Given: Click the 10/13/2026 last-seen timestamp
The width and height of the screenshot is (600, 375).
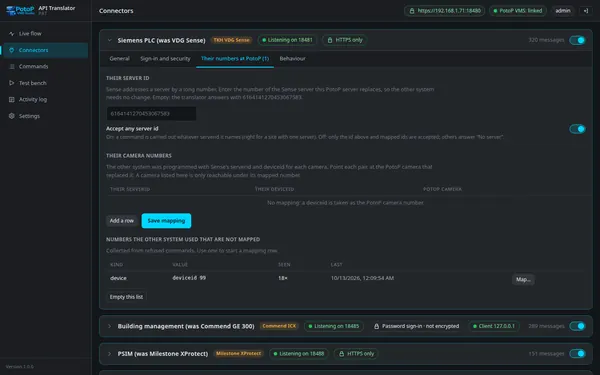Looking at the screenshot, I should (x=362, y=278).
